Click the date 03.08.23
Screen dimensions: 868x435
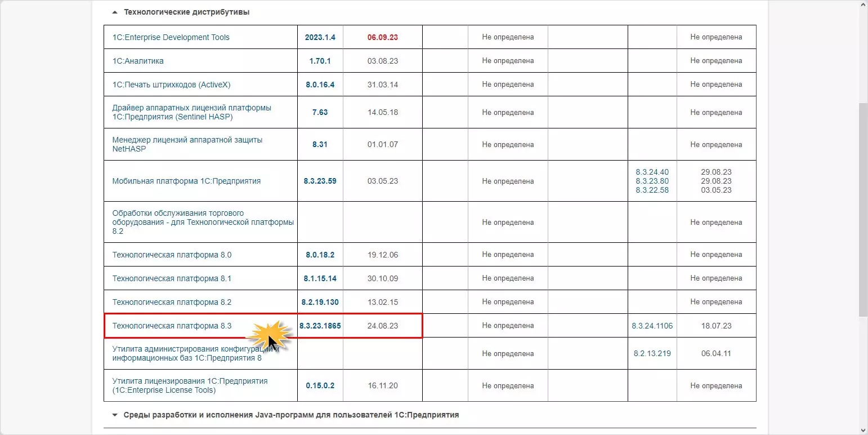383,61
